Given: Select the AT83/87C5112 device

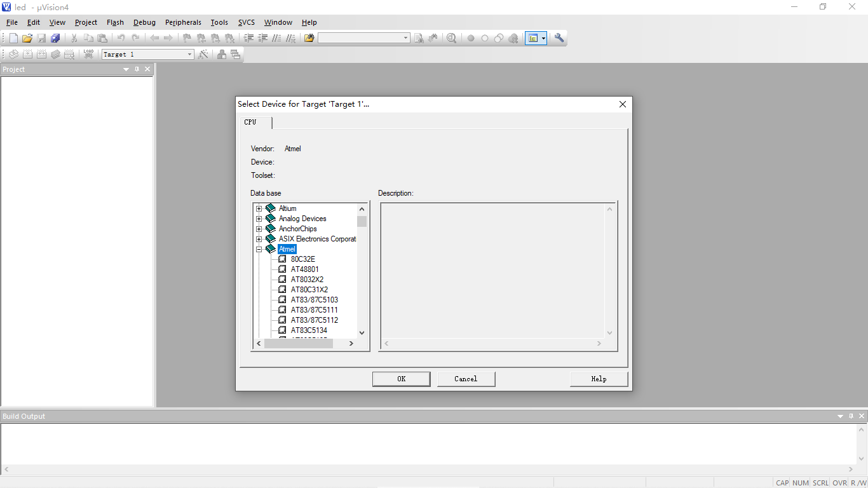Looking at the screenshot, I should (x=315, y=320).
